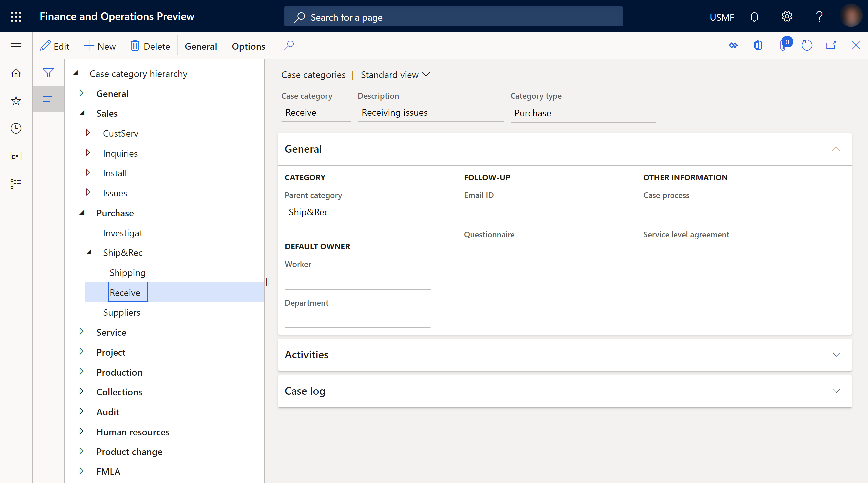This screenshot has height=483, width=868.
Task: Collapse the Ship&Rec tree node
Action: pos(89,252)
